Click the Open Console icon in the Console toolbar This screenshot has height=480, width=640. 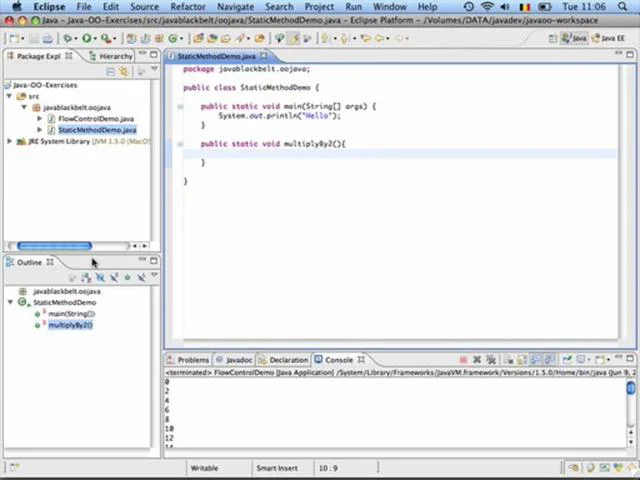point(600,360)
